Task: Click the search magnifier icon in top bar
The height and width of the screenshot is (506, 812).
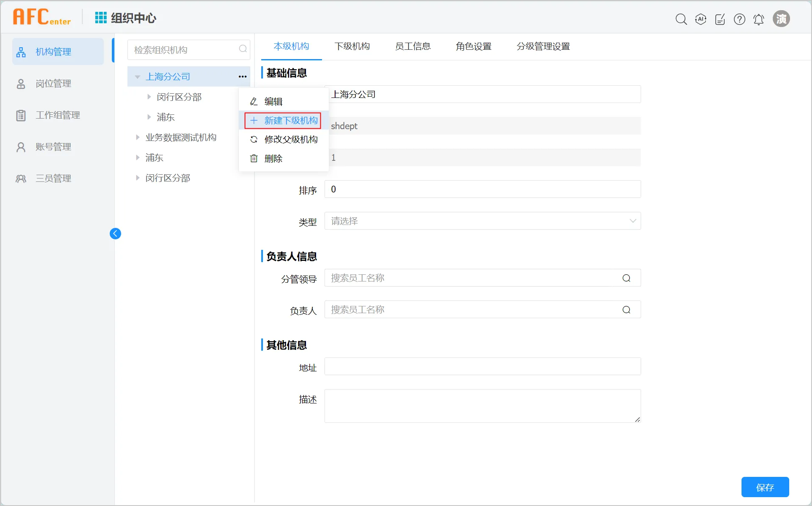Action: click(x=681, y=19)
